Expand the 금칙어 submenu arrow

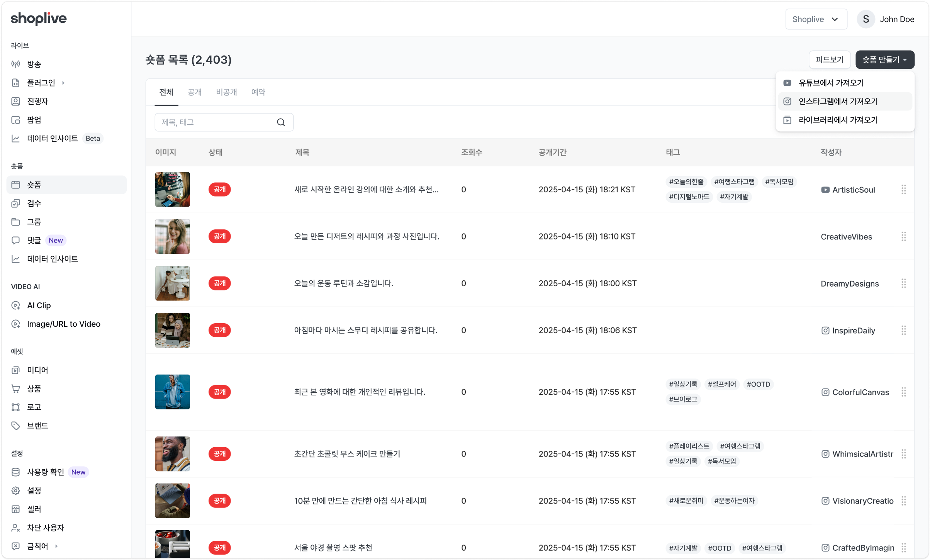(56, 546)
